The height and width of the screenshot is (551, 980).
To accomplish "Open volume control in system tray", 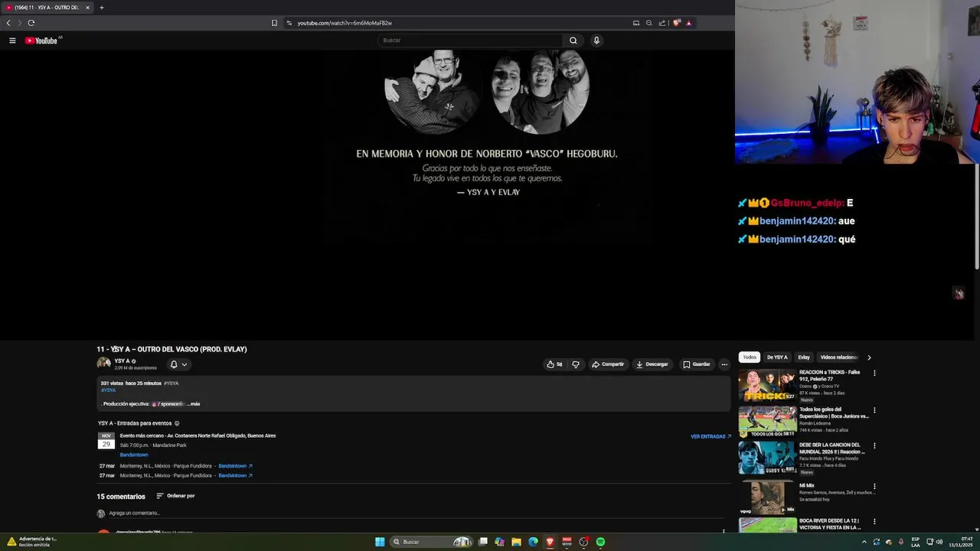I will pos(939,542).
